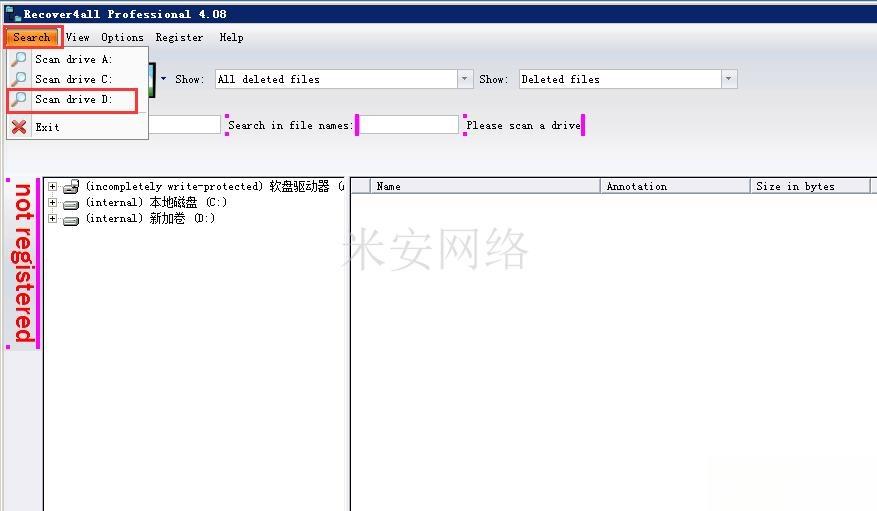Click the Recover4all title bar app icon
Viewport: 877px width, 511px height.
click(x=12, y=14)
